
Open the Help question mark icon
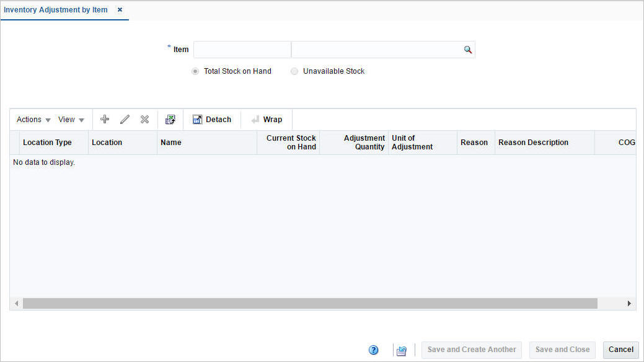click(373, 350)
